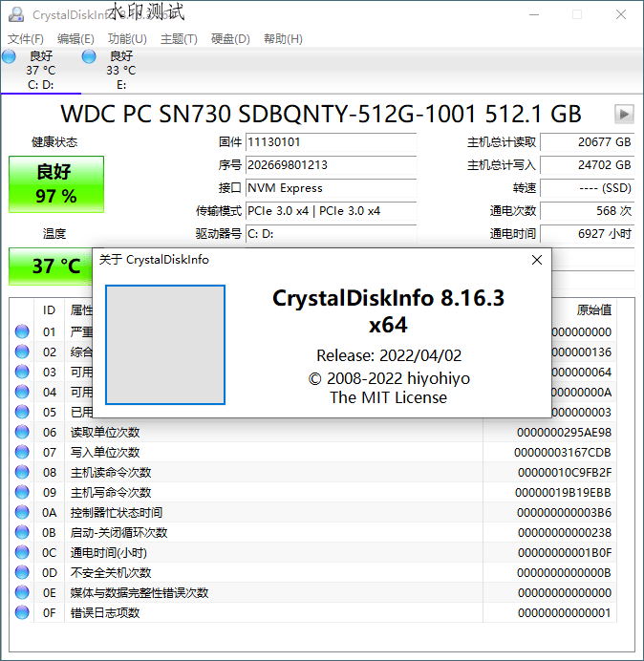Click the next disk arrow button
Image resolution: width=644 pixels, height=661 pixels.
tap(624, 115)
